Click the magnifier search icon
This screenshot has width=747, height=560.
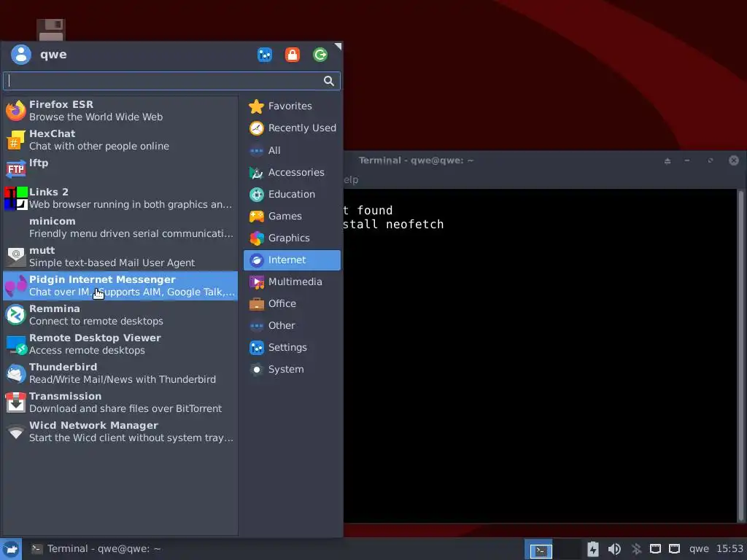(329, 81)
